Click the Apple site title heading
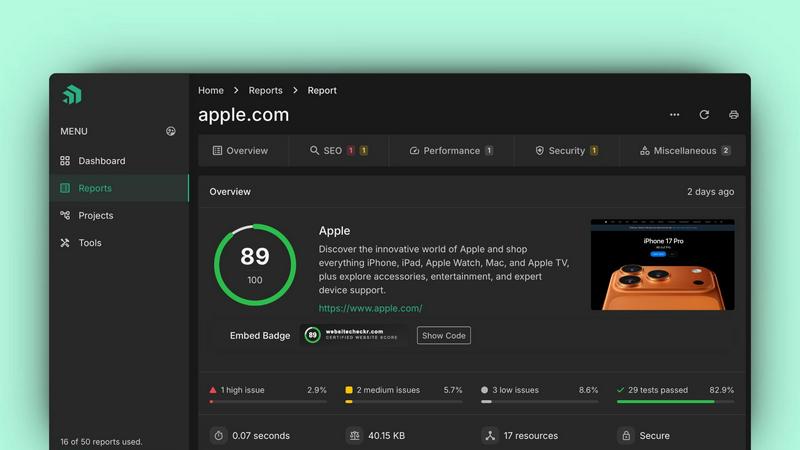 [x=334, y=231]
